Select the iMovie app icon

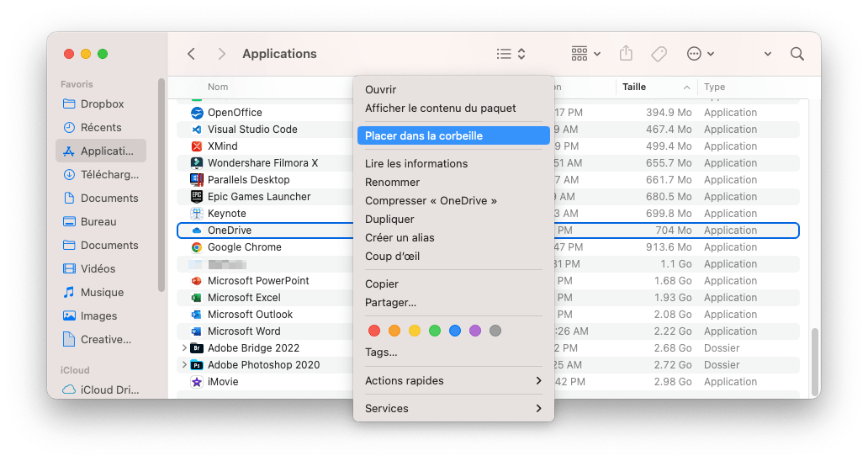pyautogui.click(x=197, y=382)
